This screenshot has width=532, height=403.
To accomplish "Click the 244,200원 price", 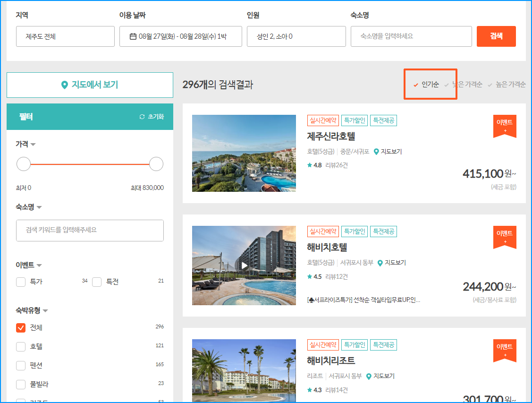I will pyautogui.click(x=489, y=287).
